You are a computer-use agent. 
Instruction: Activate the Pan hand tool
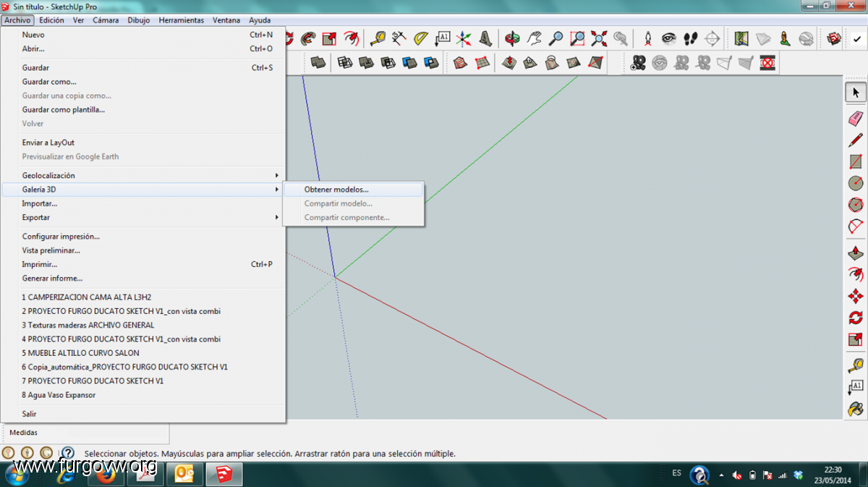(x=534, y=38)
